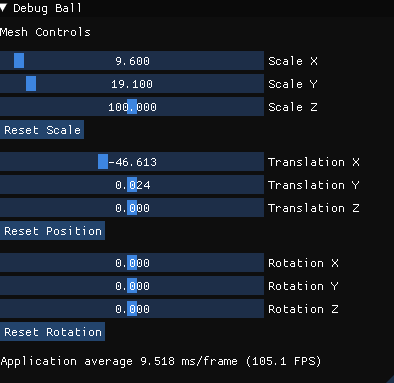Image resolution: width=394 pixels, height=383 pixels.
Task: Click the application average FPS text
Action: point(161,361)
